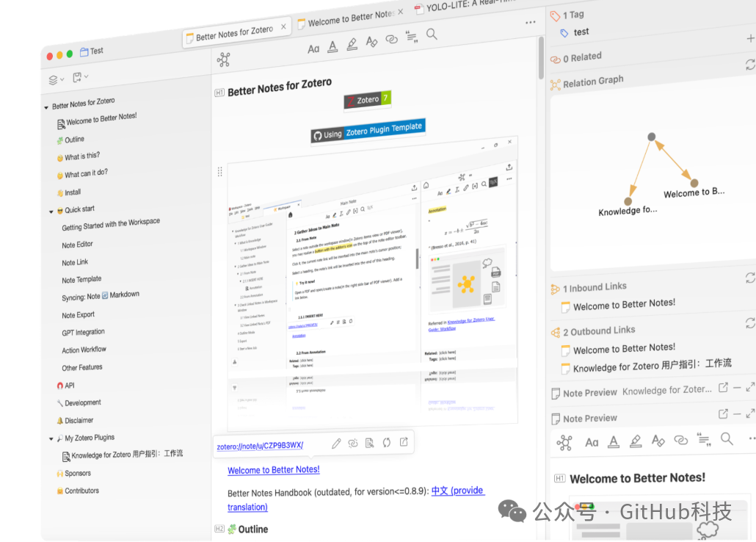
Task: Collapse the My Zotero Plugins outline section
Action: [51, 439]
